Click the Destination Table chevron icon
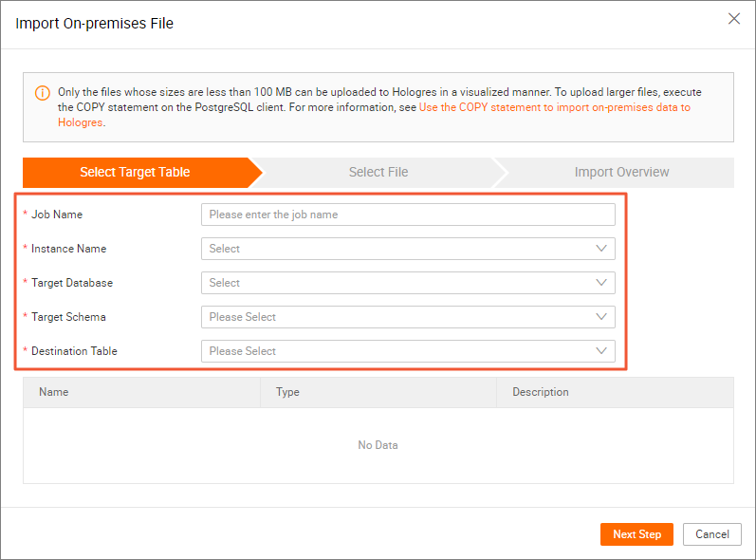The width and height of the screenshot is (756, 560). click(601, 351)
